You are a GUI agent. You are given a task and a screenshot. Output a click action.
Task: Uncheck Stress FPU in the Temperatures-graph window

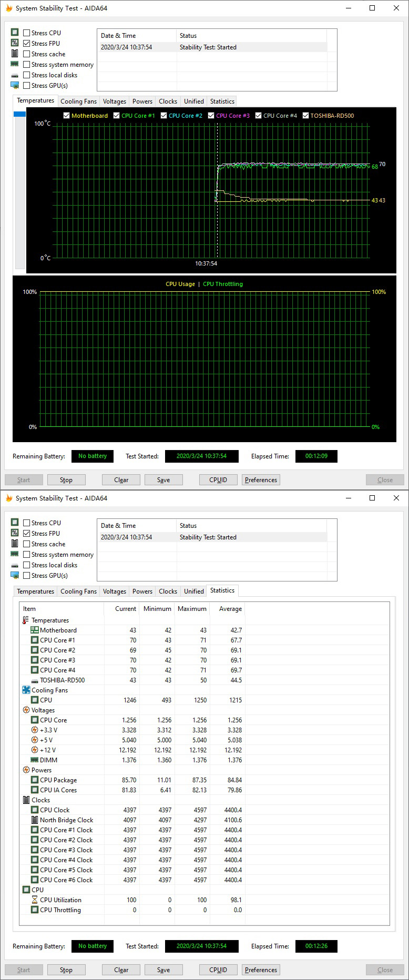(26, 43)
